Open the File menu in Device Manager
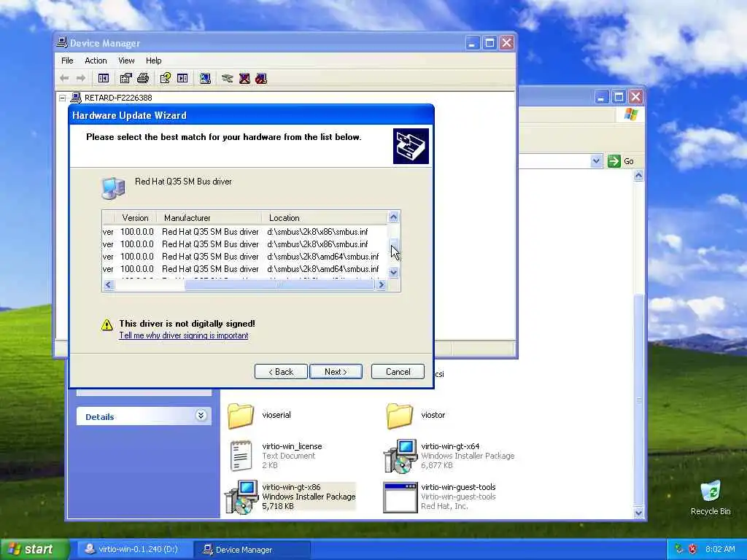 (x=67, y=61)
